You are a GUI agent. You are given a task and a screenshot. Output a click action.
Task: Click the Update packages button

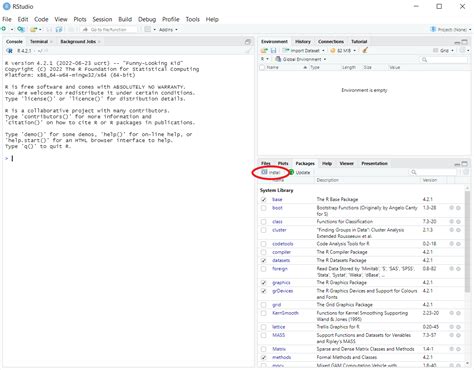click(299, 172)
